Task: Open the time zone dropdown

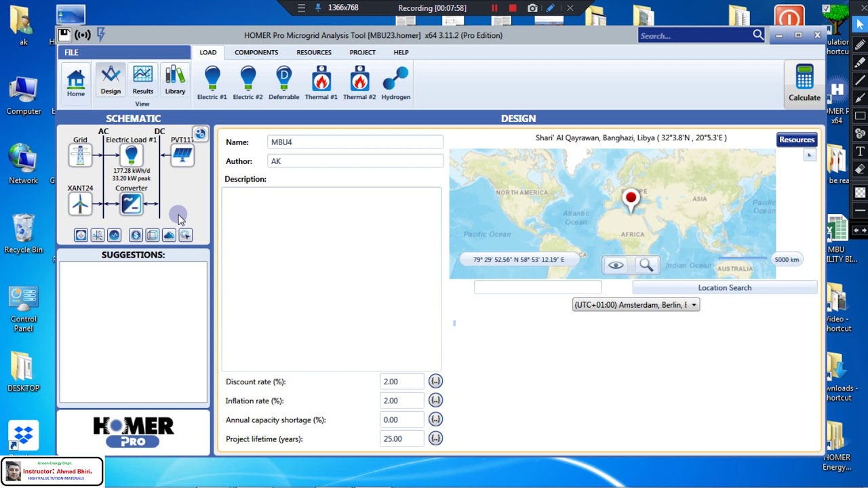Action: click(x=635, y=305)
